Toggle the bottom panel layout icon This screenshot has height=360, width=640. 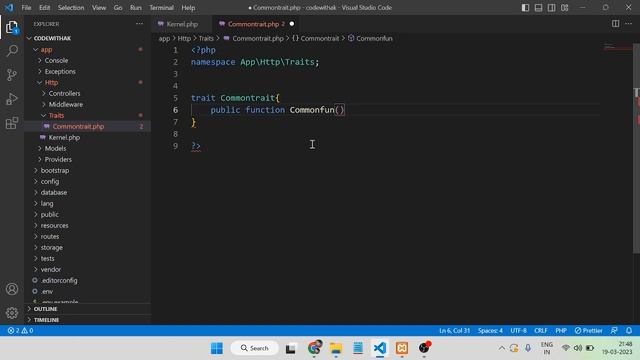click(x=538, y=8)
